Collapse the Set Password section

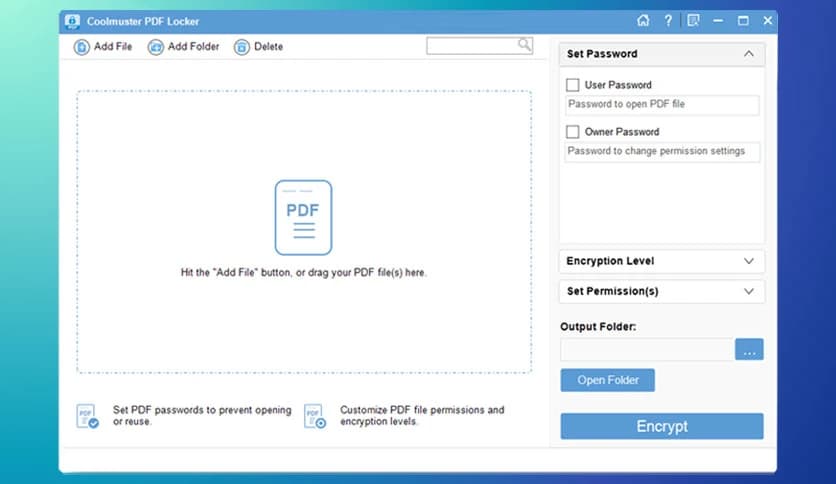tap(749, 54)
